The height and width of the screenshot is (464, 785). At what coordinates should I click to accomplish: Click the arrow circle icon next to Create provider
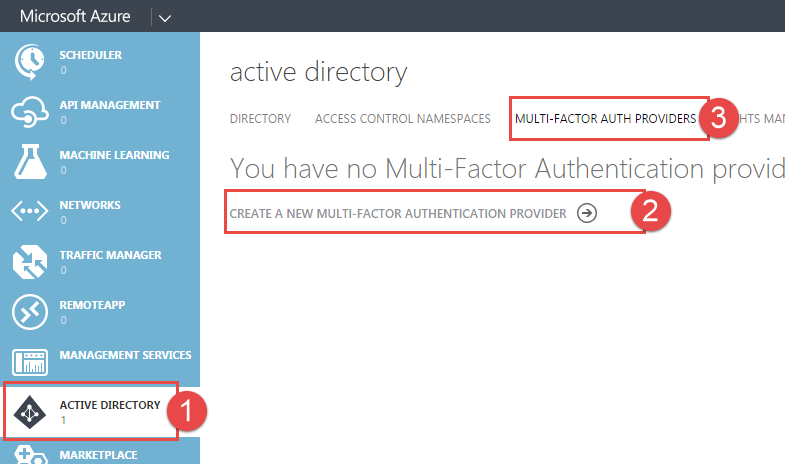(587, 213)
